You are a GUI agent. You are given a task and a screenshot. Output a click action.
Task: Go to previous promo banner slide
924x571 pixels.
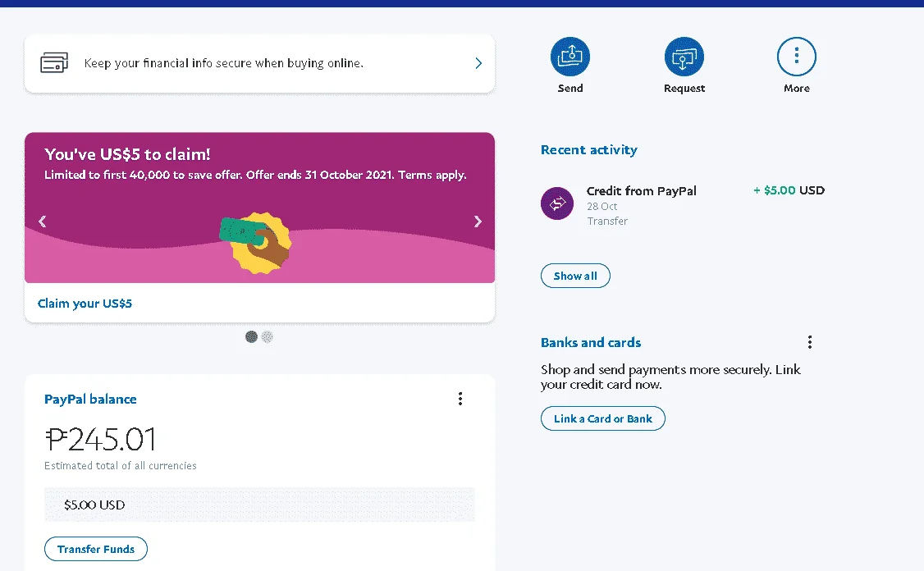coord(42,222)
